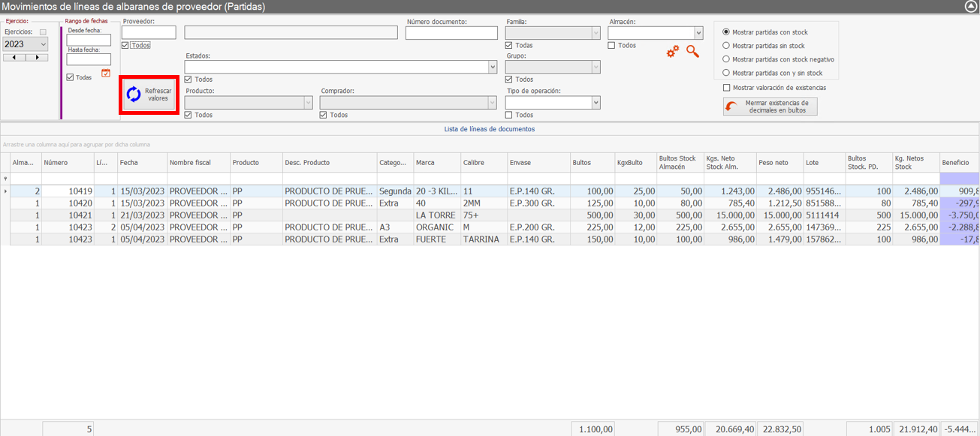Uncheck Todos under Producto
This screenshot has height=436, width=980.
[x=188, y=115]
